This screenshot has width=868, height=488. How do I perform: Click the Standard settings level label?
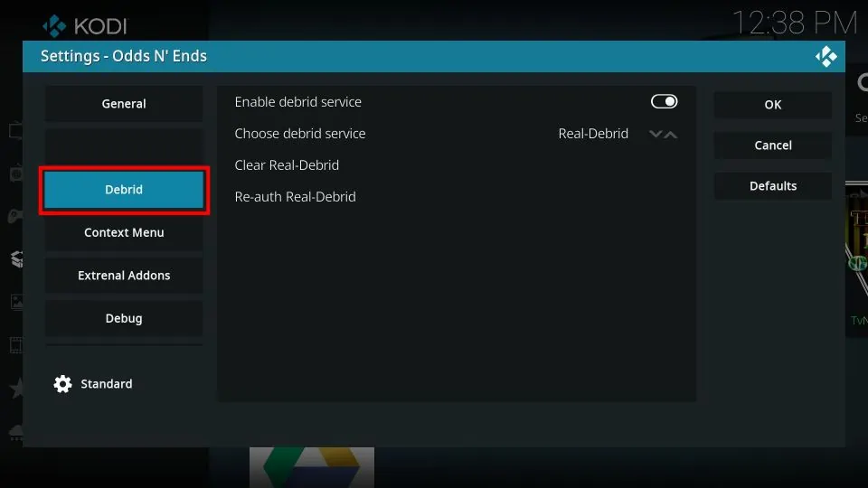[107, 384]
